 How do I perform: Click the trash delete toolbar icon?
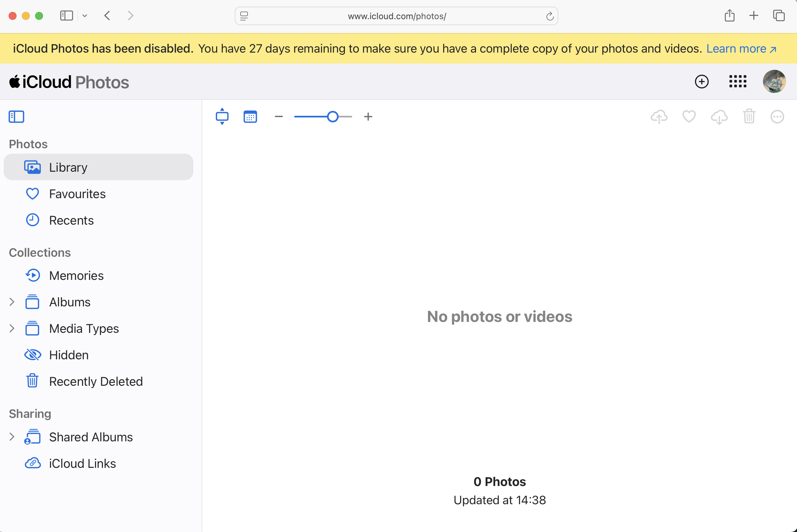[749, 117]
